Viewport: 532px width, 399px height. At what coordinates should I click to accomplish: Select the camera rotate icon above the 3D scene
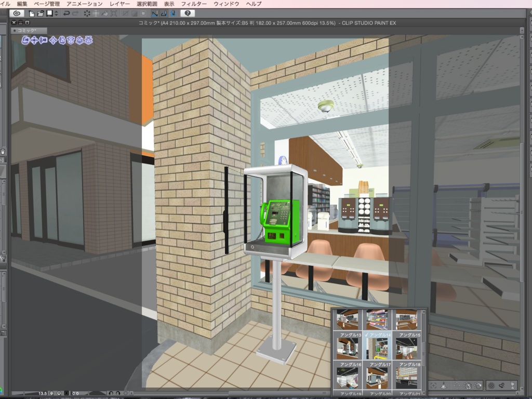tap(24, 40)
